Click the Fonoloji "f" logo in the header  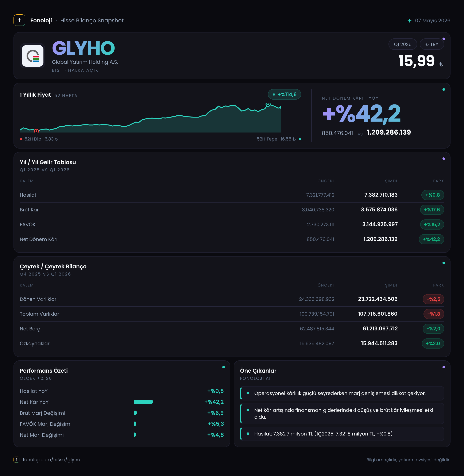coord(19,20)
